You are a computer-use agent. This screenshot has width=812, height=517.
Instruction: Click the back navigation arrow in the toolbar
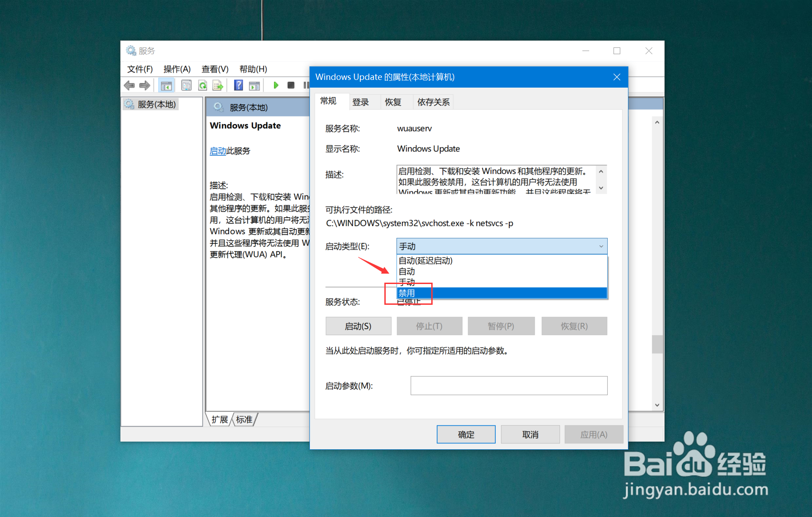[x=129, y=85]
